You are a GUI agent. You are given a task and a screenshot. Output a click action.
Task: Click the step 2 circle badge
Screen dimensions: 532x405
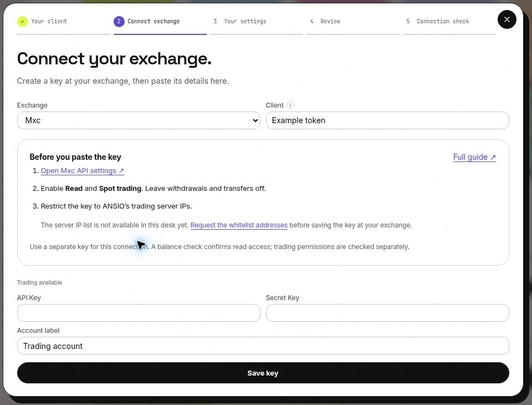[x=119, y=22]
